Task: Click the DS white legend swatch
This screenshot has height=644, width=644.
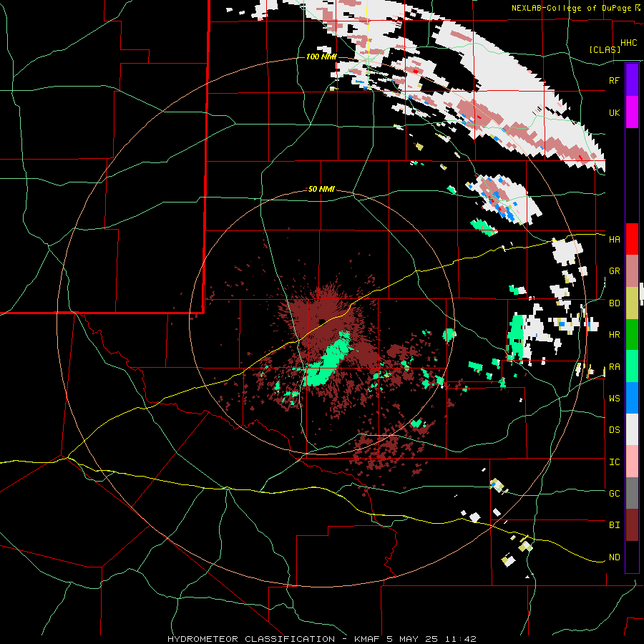Action: pos(632,429)
